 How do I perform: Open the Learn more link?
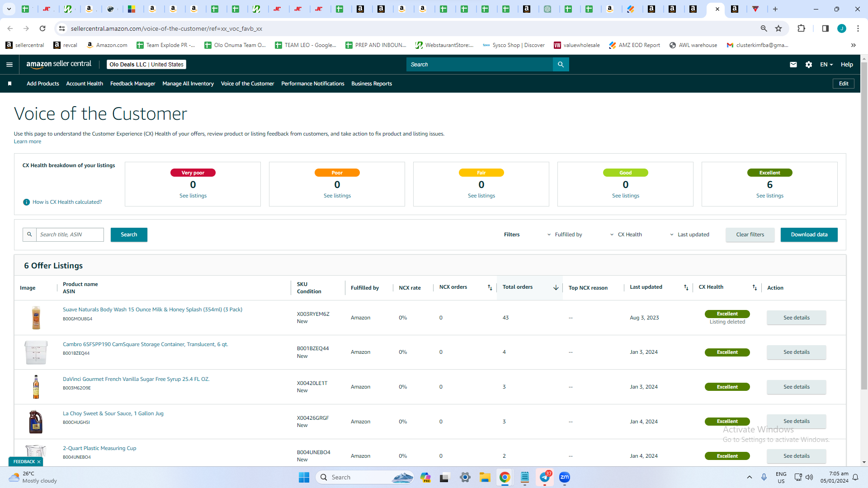click(x=28, y=141)
